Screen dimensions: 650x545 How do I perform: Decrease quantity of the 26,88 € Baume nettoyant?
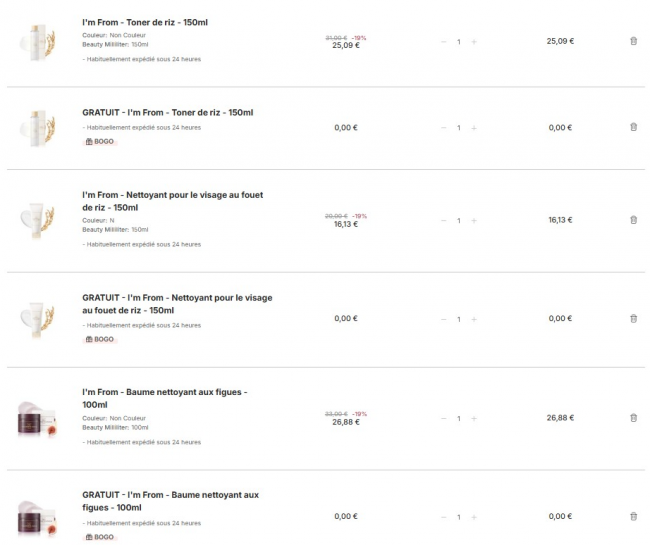[x=444, y=418]
